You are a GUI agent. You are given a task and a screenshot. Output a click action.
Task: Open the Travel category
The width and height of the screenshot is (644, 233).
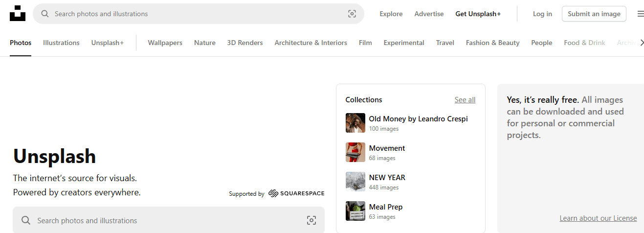(x=445, y=43)
